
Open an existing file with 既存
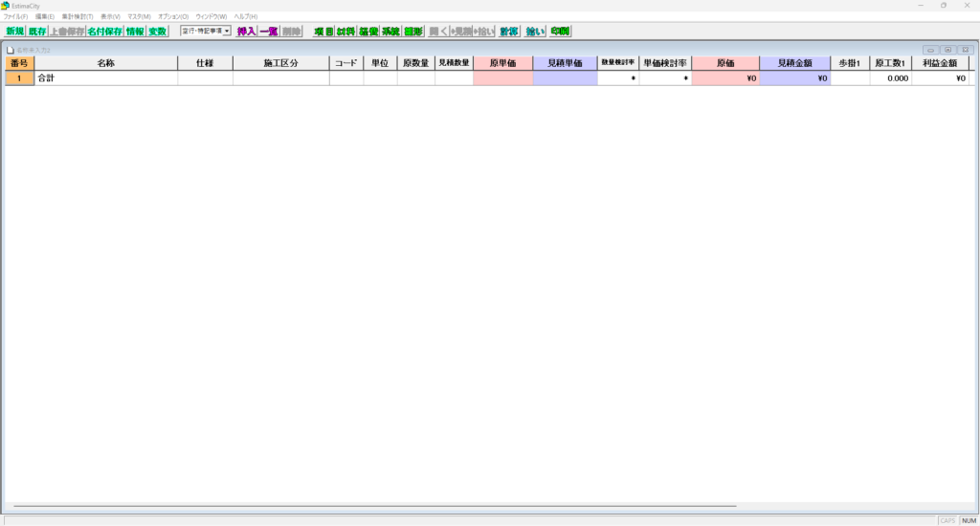(x=37, y=32)
